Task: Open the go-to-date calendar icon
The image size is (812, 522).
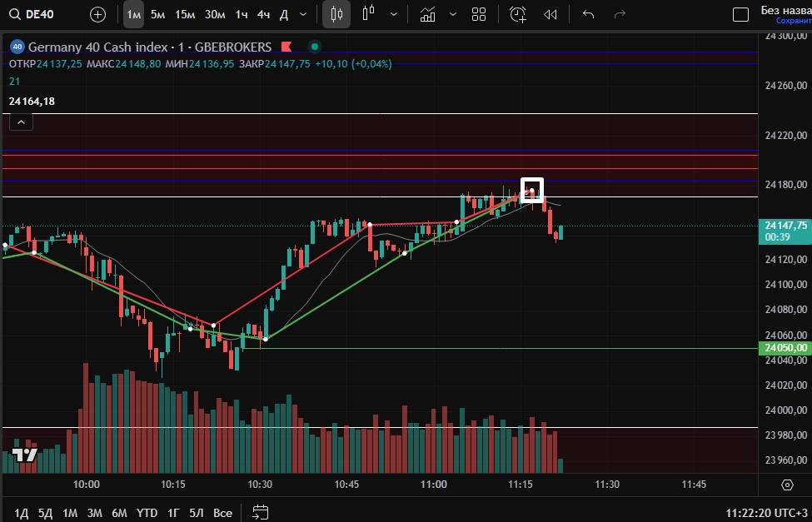Action: click(x=261, y=512)
